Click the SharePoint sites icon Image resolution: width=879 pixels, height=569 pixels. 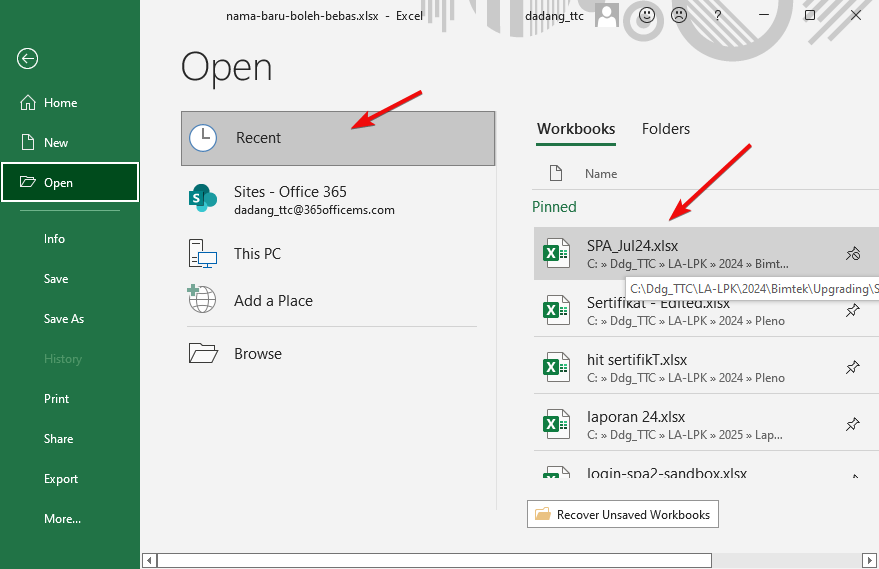point(202,198)
